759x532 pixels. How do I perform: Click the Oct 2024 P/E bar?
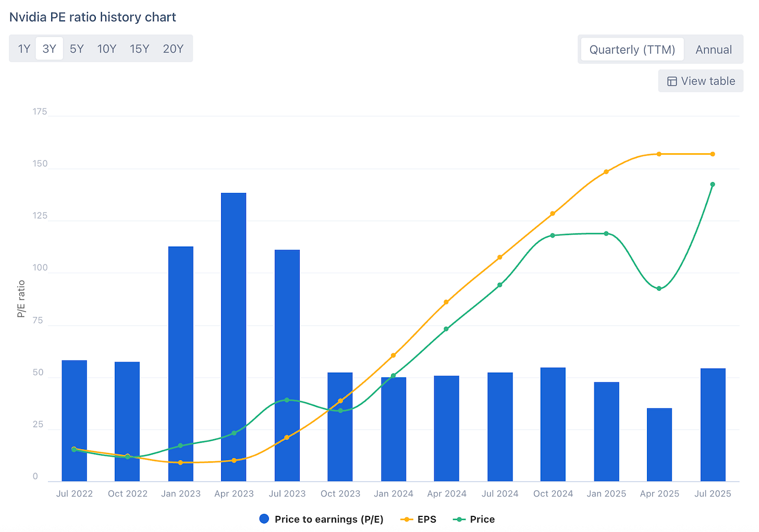[x=553, y=425]
